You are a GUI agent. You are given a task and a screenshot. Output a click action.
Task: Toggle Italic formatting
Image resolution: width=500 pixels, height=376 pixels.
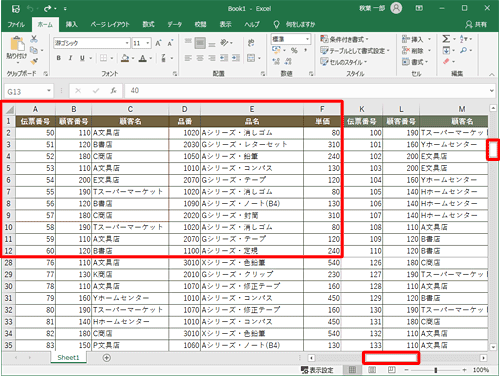[x=70, y=58]
